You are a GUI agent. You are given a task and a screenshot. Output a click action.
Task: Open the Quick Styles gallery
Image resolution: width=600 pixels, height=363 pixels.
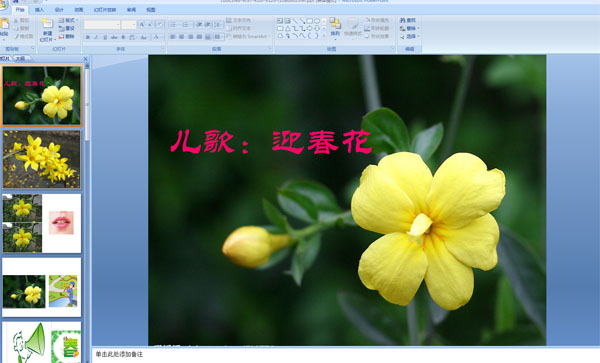tap(353, 29)
